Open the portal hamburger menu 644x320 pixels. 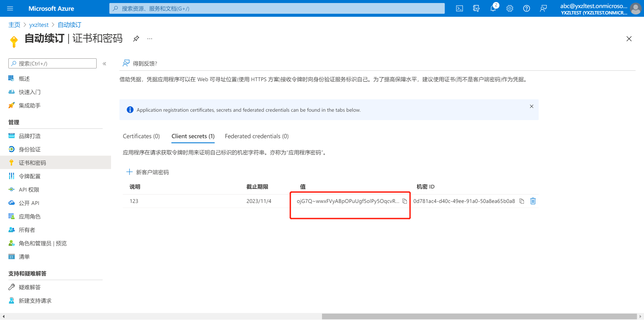coord(10,8)
